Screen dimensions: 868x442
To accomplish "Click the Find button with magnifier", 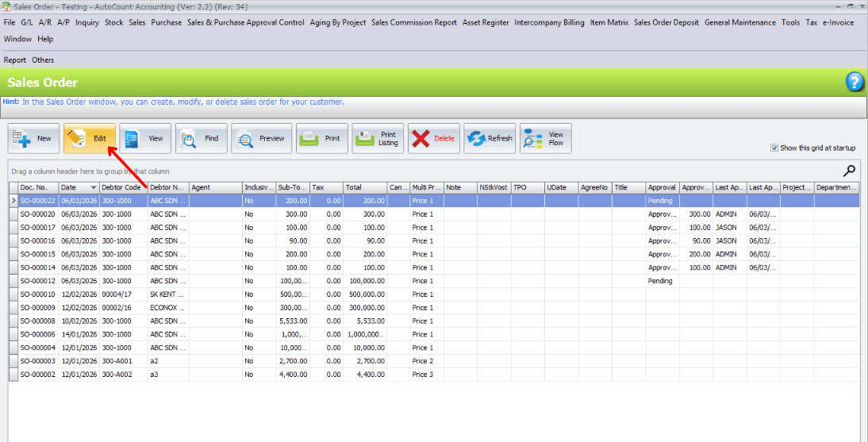I will pyautogui.click(x=202, y=138).
